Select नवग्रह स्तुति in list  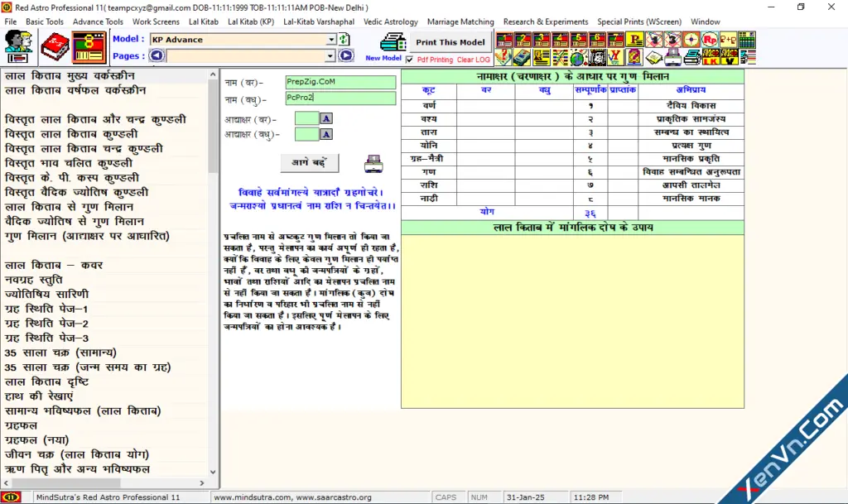point(33,280)
